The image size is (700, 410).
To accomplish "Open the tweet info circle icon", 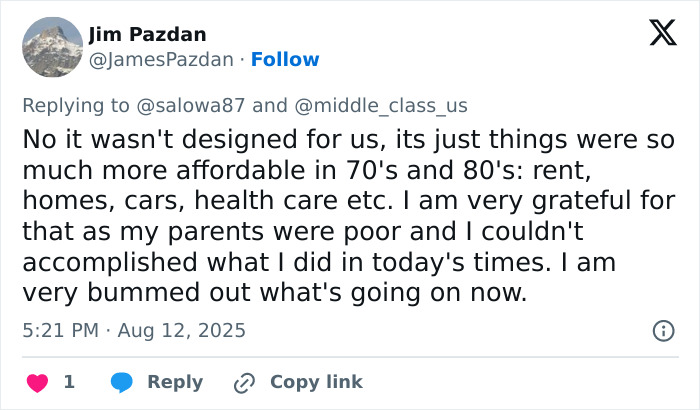I will point(662,330).
